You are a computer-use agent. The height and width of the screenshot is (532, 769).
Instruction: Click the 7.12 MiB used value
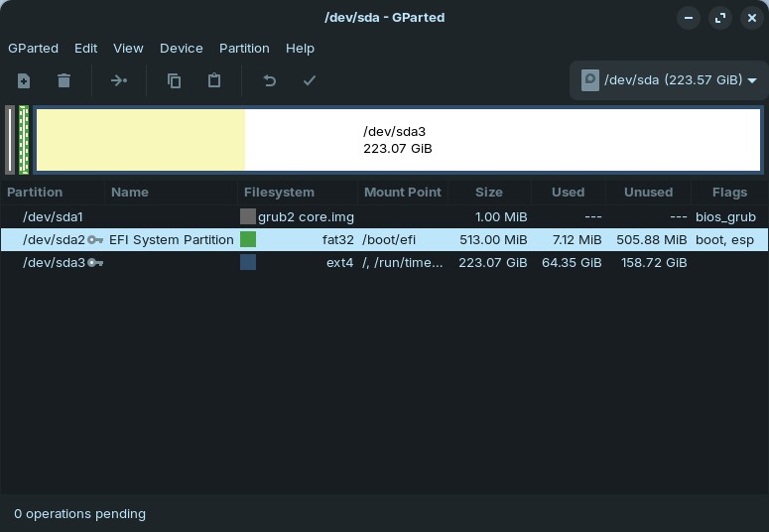[577, 240]
